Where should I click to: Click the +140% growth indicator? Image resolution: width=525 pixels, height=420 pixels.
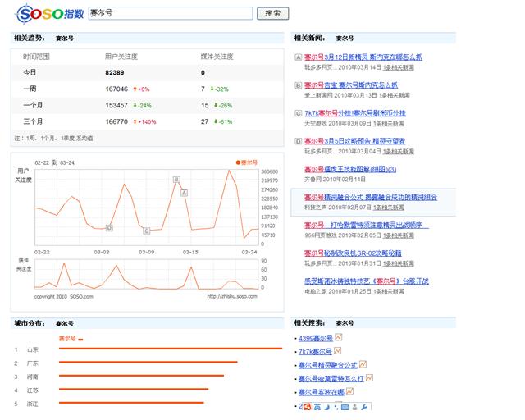pyautogui.click(x=144, y=122)
